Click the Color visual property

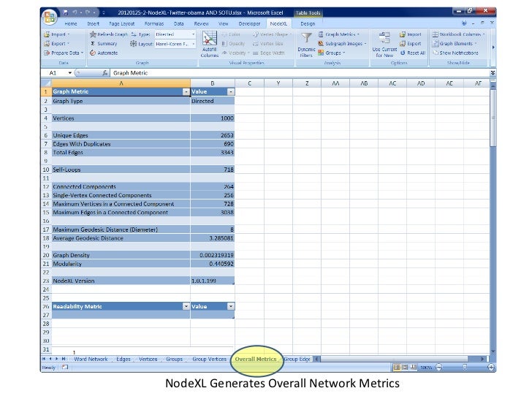[231, 34]
